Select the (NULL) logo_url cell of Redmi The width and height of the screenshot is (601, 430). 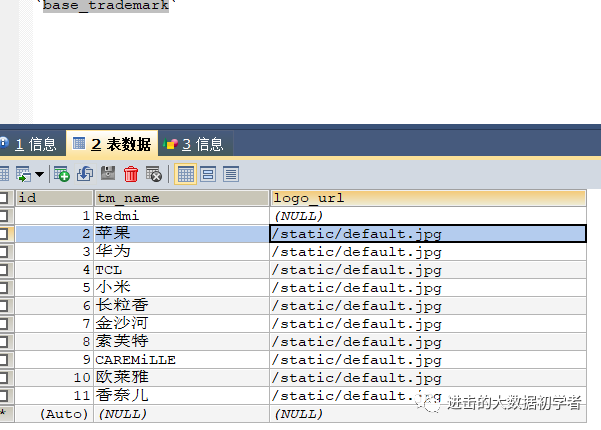(428, 216)
